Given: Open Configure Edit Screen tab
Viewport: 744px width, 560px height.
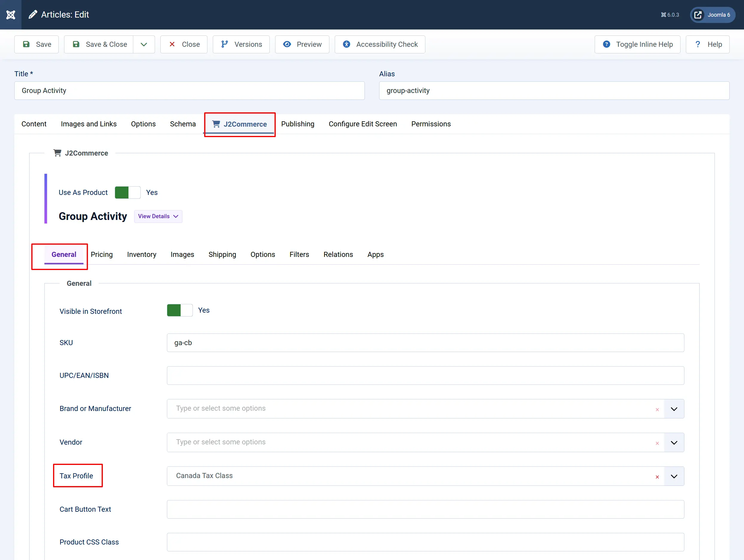Looking at the screenshot, I should pyautogui.click(x=362, y=124).
